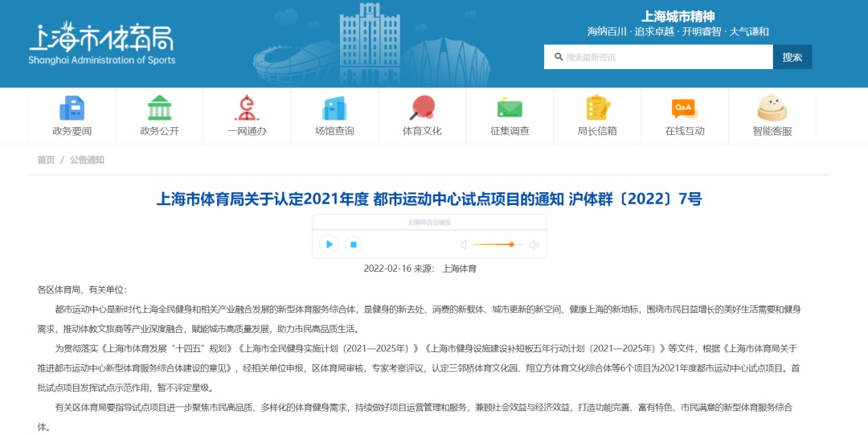Click the magnifier icon in search box
868x435 pixels.
point(559,57)
